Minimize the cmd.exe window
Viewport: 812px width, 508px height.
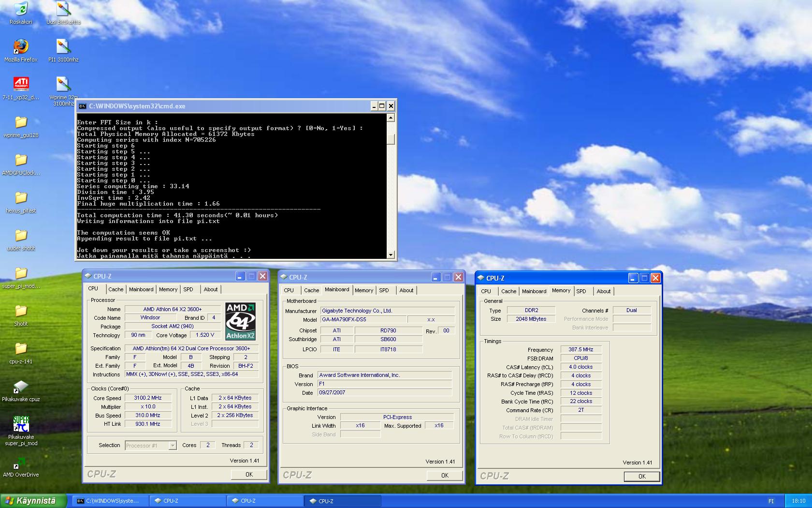pos(374,106)
